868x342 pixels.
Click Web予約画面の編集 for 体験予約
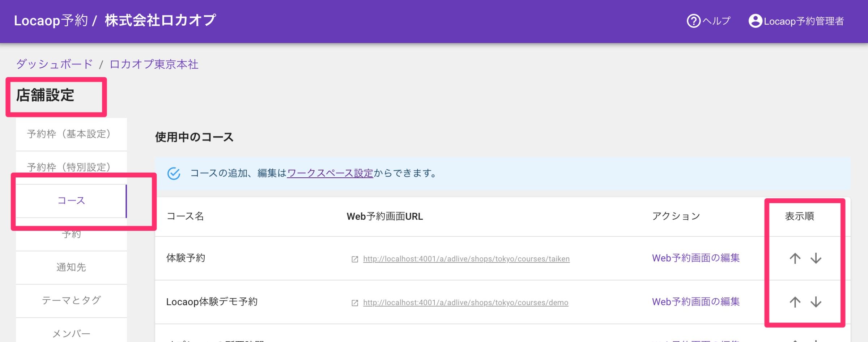pyautogui.click(x=695, y=258)
